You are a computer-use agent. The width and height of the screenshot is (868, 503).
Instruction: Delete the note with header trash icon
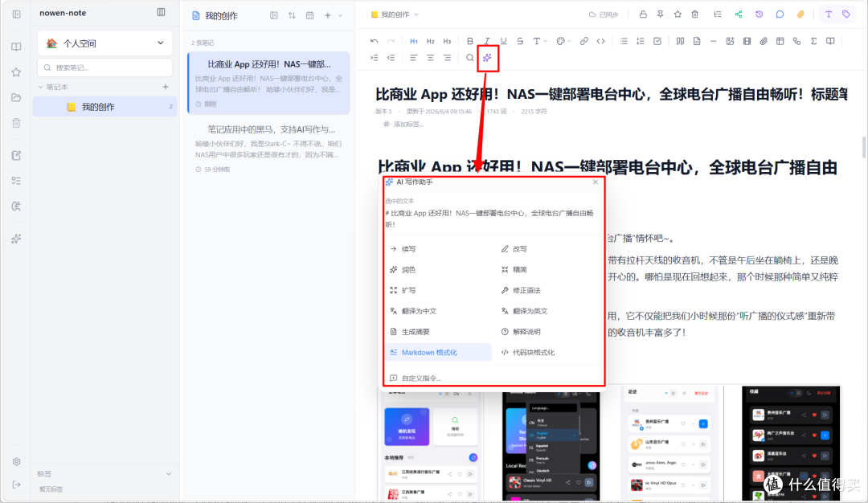coord(694,14)
